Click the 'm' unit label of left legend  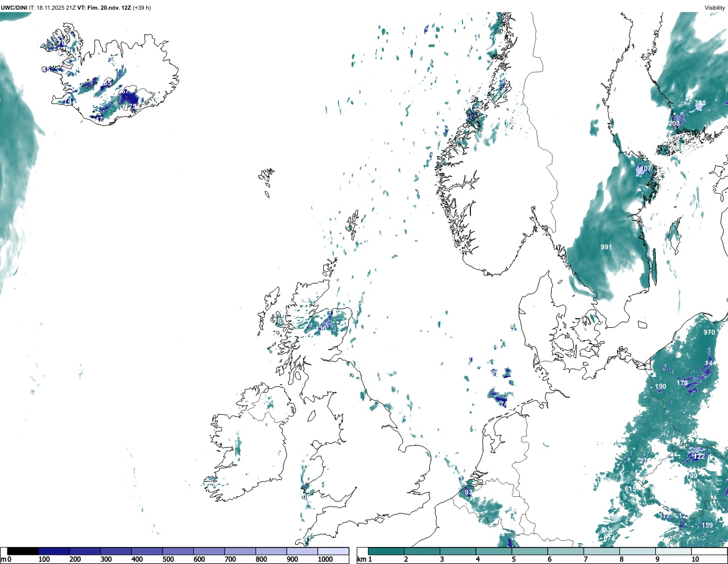pyautogui.click(x=3, y=559)
